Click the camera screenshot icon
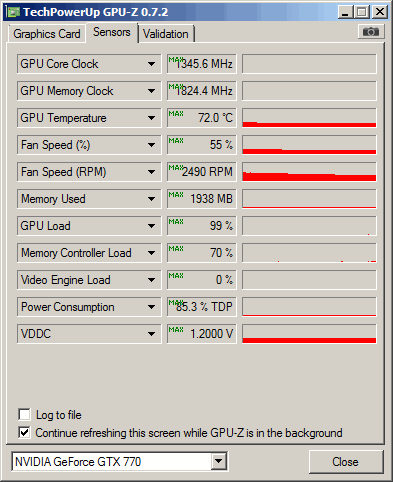This screenshot has height=482, width=393. (x=371, y=32)
